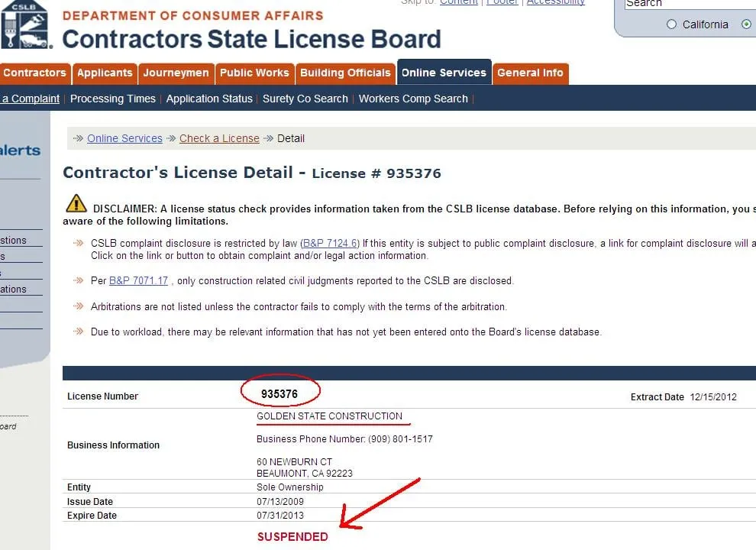Click the yellow disclaimer warning icon
The height and width of the screenshot is (550, 756).
pos(76,204)
